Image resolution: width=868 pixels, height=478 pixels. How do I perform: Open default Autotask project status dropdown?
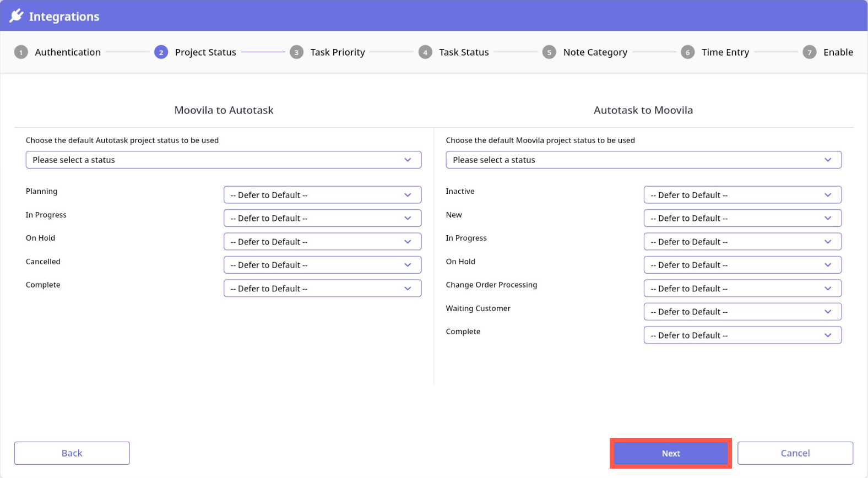223,160
